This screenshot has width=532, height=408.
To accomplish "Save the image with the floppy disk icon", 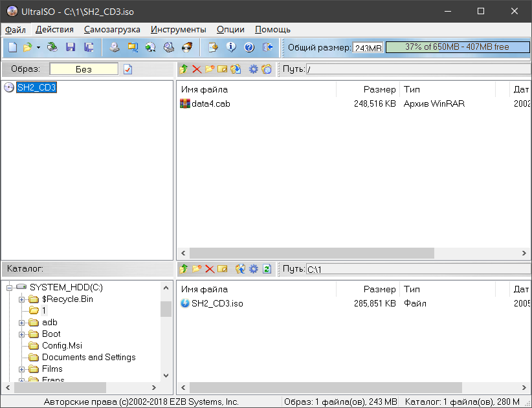I will click(x=71, y=47).
